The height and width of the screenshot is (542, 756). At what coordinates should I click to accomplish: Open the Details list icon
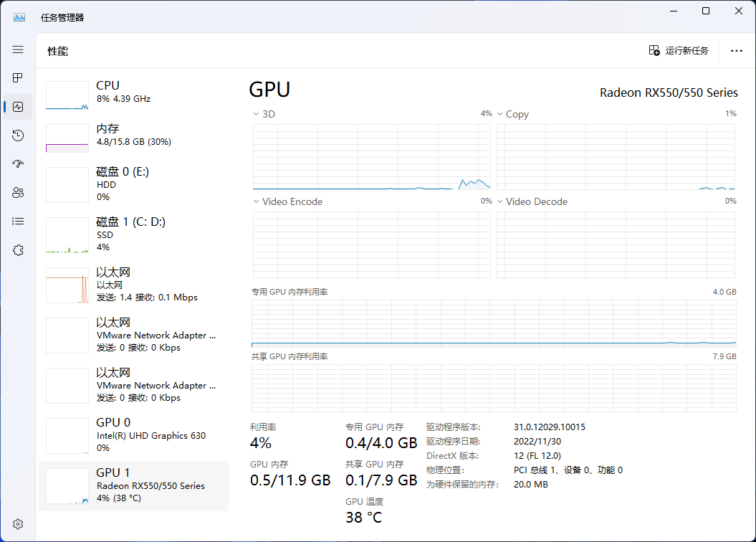point(18,222)
